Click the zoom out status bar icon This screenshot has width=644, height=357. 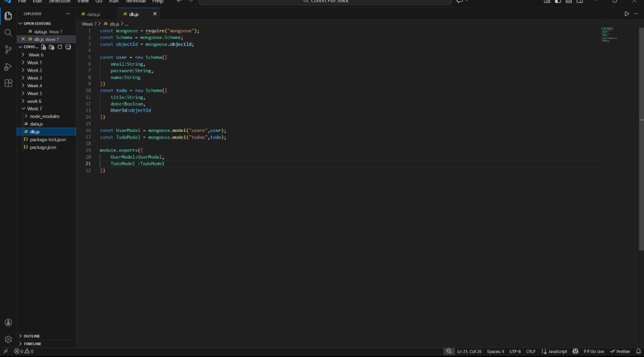click(449, 351)
